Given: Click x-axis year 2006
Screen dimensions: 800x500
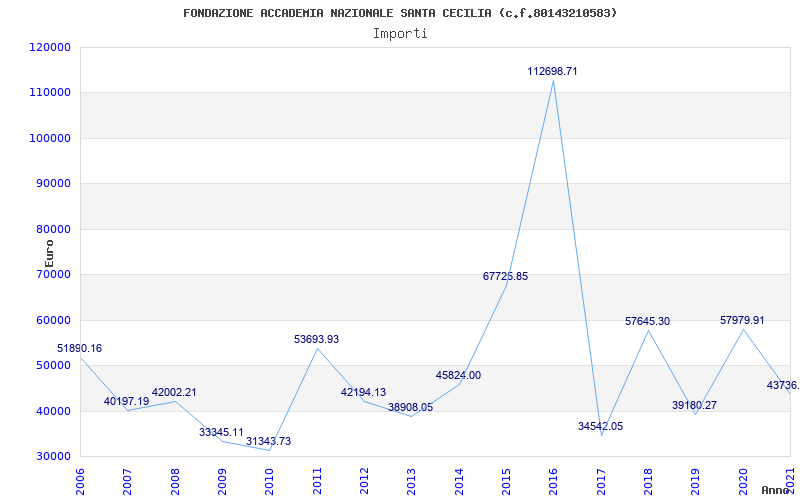Looking at the screenshot, I should click(81, 482).
